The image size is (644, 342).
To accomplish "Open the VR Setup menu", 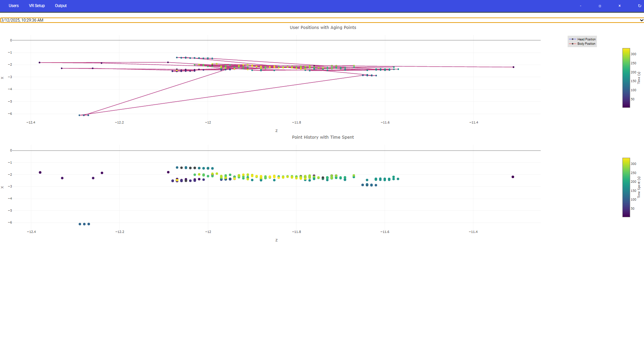I will pyautogui.click(x=37, y=6).
